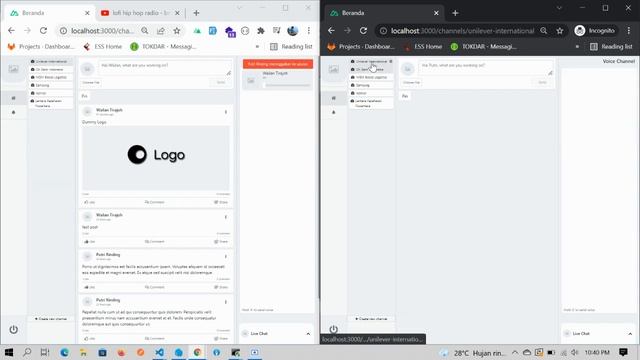
Task: Open TOKDAR bookmark in left window
Action: click(163, 47)
